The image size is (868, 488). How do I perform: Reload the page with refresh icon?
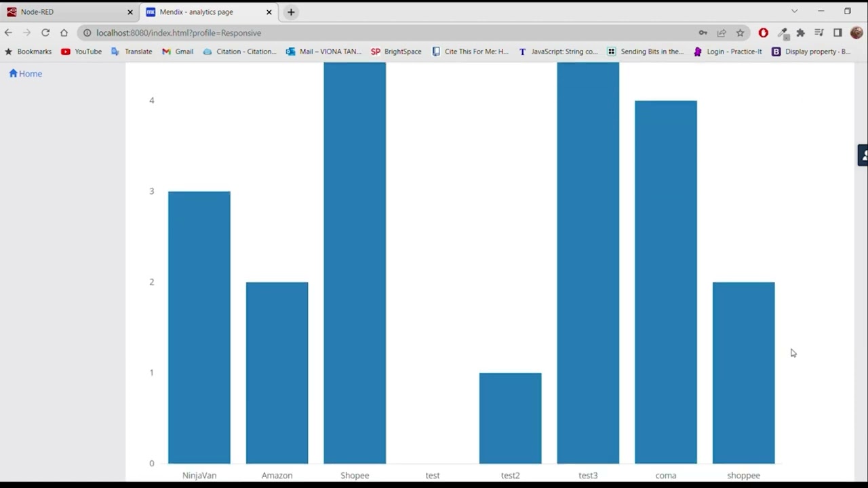pyautogui.click(x=45, y=33)
